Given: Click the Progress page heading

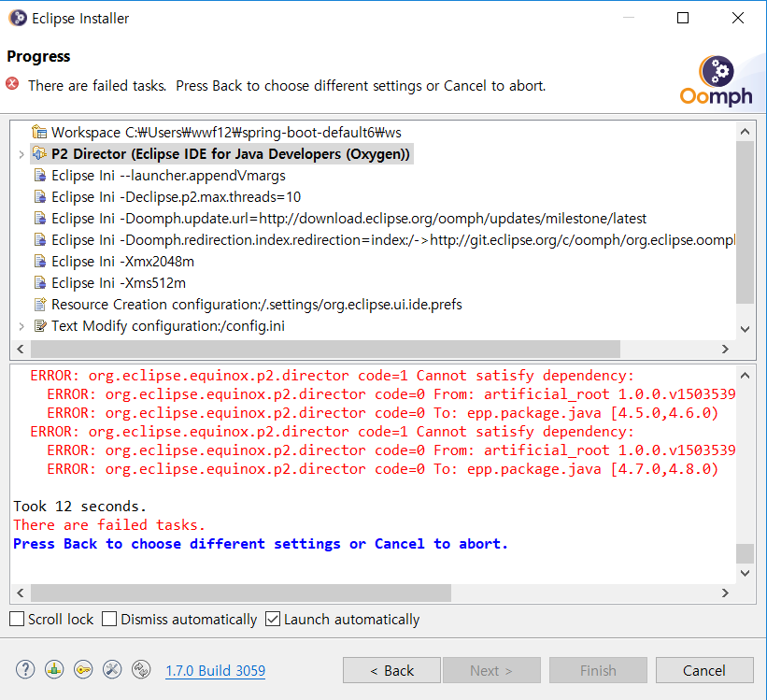Looking at the screenshot, I should pos(38,56).
